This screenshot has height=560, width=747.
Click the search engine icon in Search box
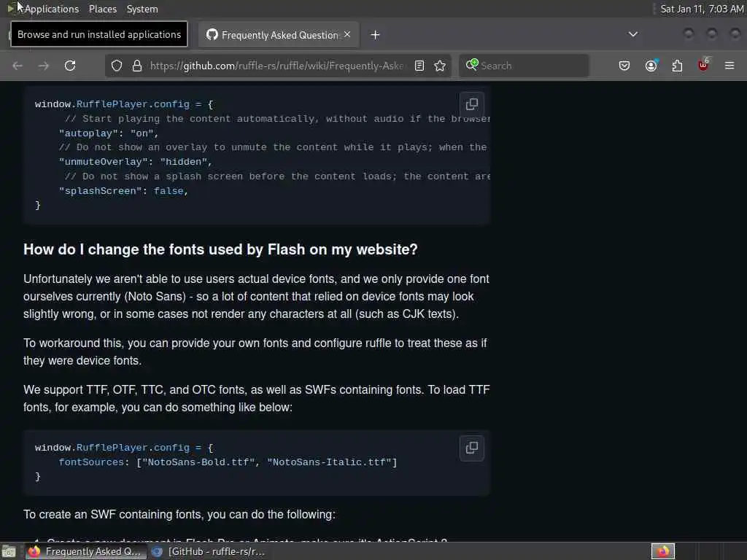tap(472, 65)
